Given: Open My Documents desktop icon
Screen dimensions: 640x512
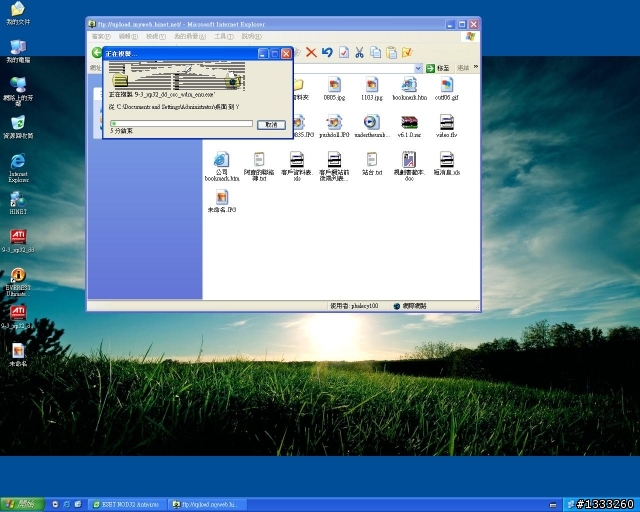Looking at the screenshot, I should click(x=18, y=13).
